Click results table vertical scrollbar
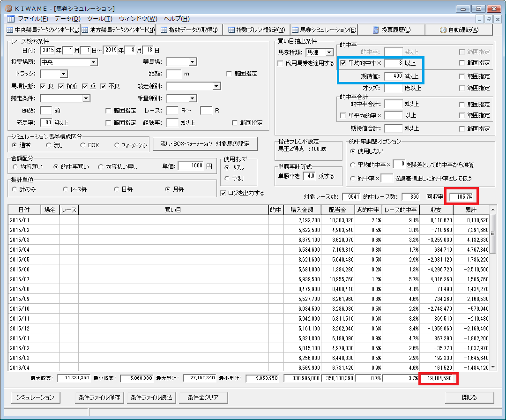This screenshot has height=420, width=506. coord(493,288)
